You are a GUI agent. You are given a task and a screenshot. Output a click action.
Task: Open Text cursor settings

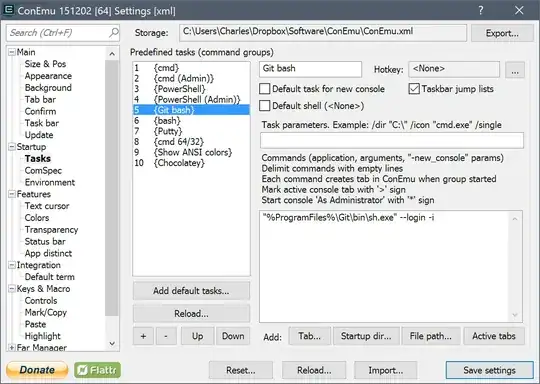pos(47,206)
